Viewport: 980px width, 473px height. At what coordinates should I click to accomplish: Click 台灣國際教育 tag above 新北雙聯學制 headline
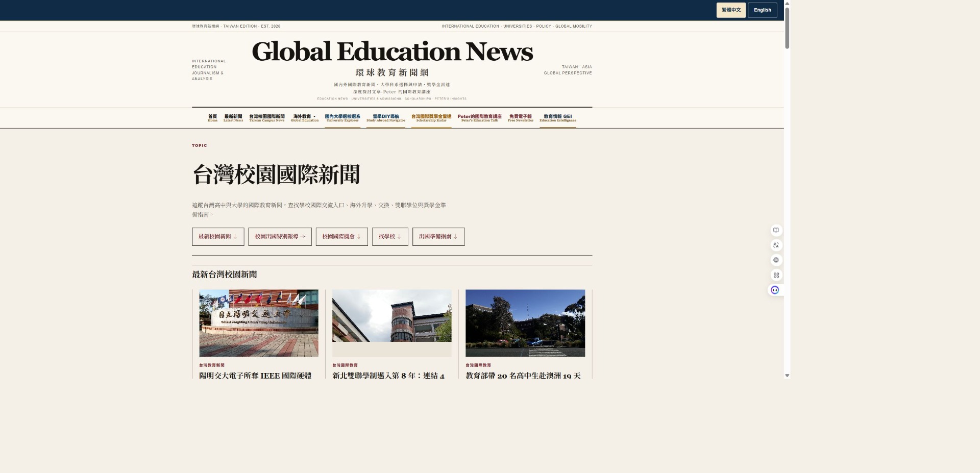[345, 365]
